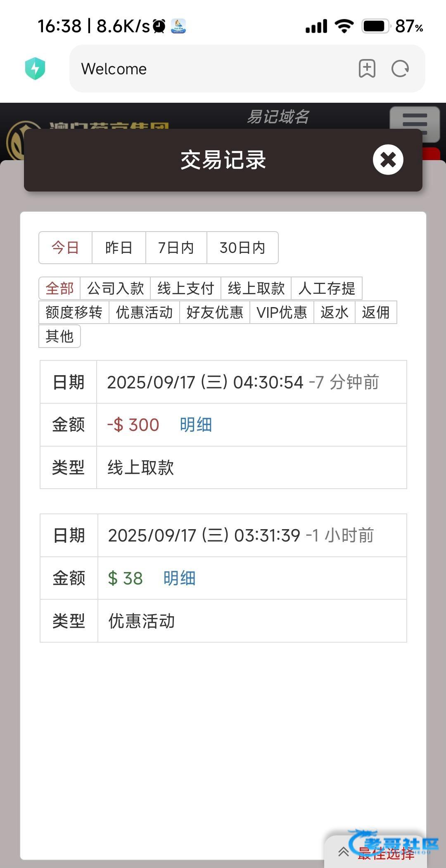
Task: Open 明细 for the -$300 withdrawal
Action: tap(196, 425)
